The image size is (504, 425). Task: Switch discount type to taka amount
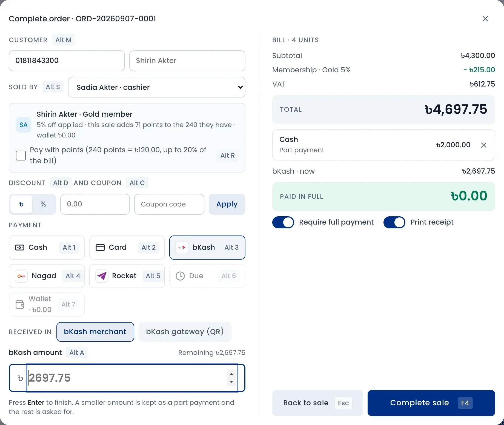21,204
